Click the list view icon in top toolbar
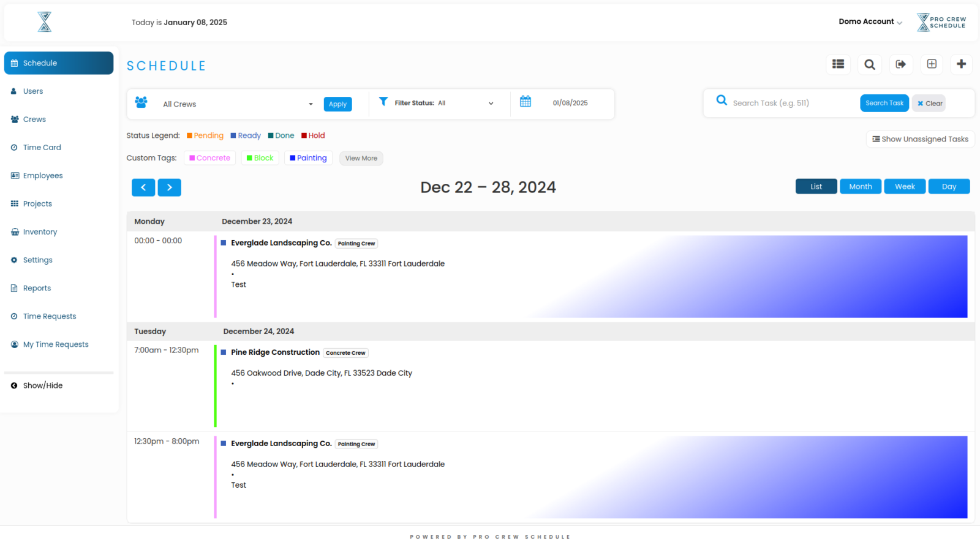 (838, 64)
